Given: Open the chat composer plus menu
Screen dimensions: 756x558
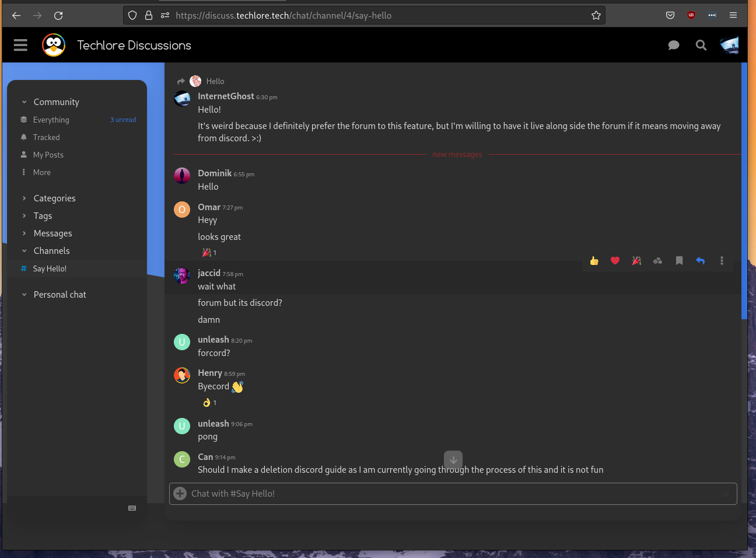Looking at the screenshot, I should (180, 494).
